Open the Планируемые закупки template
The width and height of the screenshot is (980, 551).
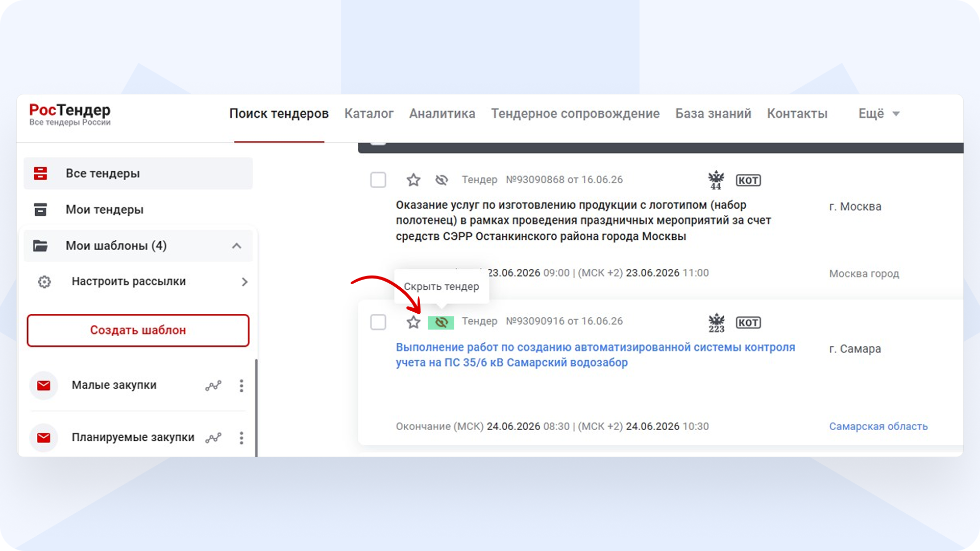(x=133, y=437)
